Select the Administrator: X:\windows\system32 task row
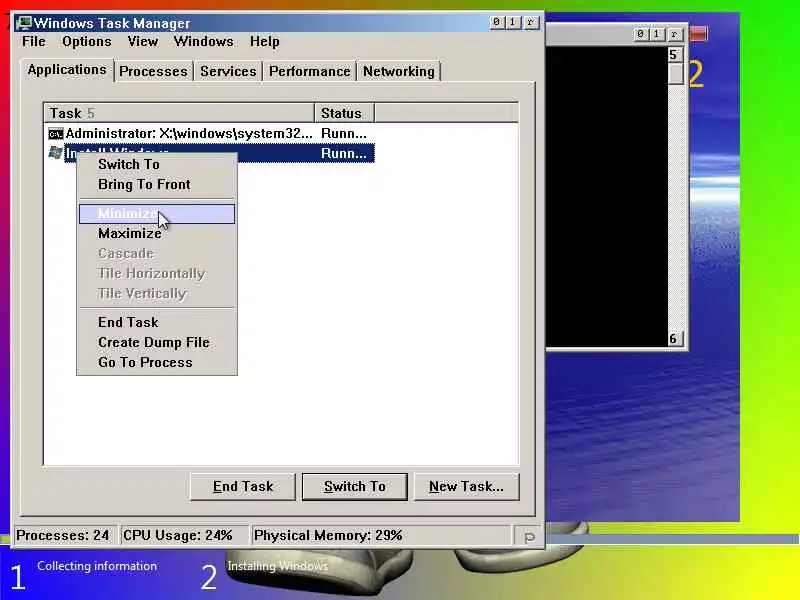800x600 pixels. [210, 134]
